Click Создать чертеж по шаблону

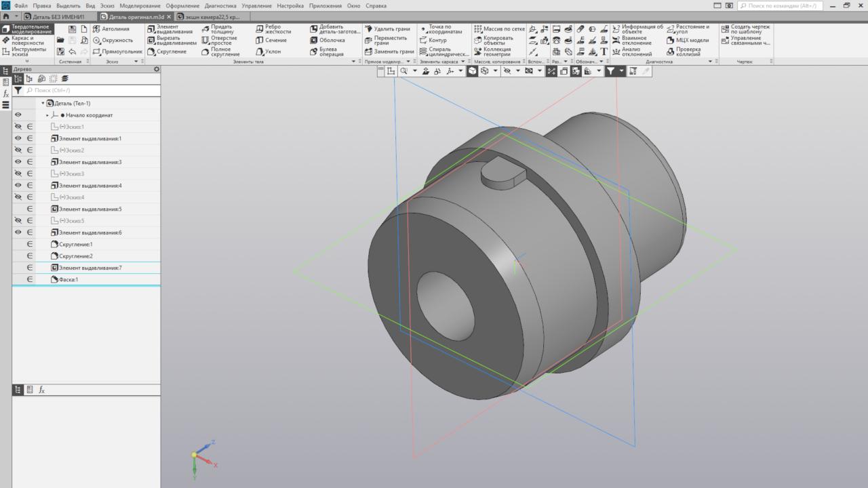click(745, 29)
